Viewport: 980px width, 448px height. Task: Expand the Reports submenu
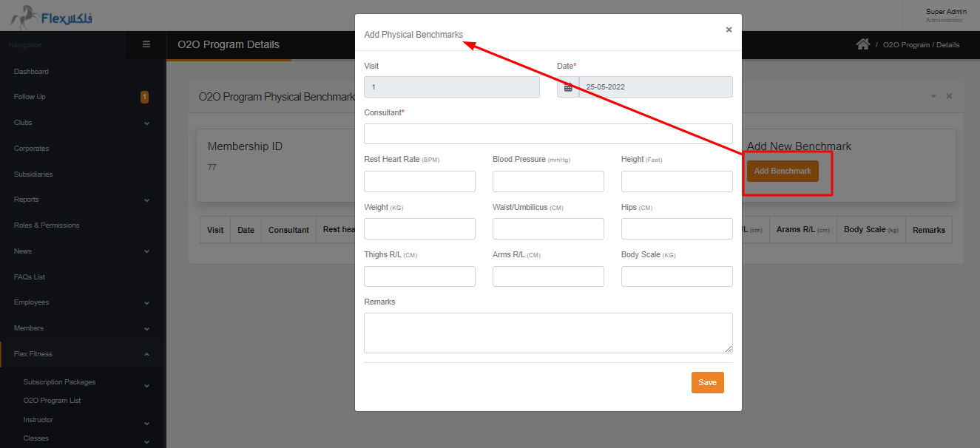tap(146, 200)
